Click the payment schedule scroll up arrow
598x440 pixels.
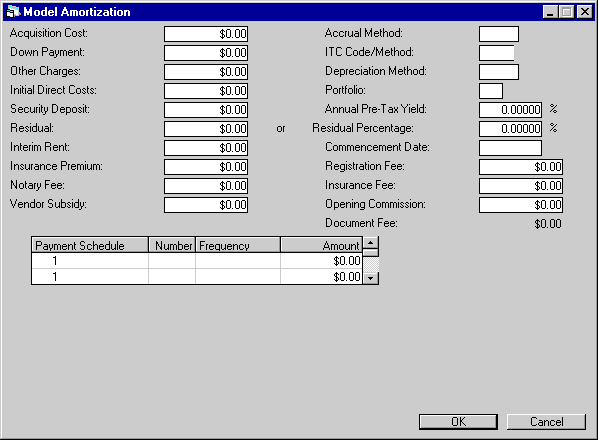point(370,242)
